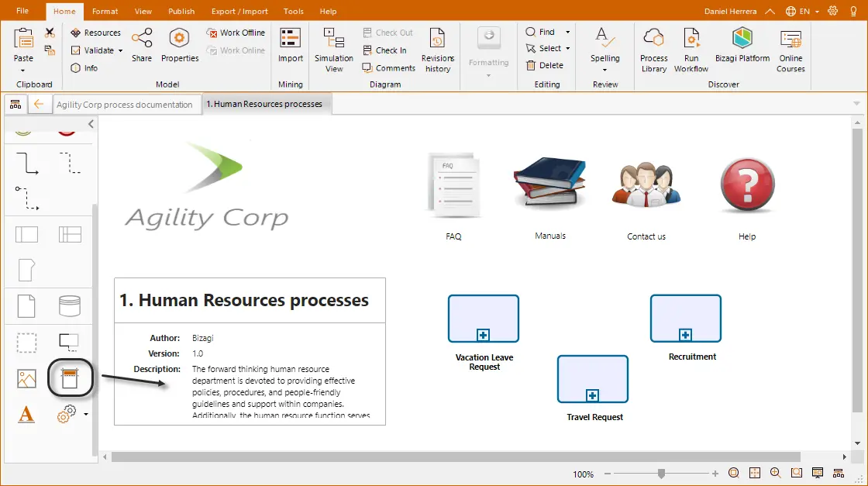Open Bizagi Platform
Screen dimensions: 868x486
[742, 44]
